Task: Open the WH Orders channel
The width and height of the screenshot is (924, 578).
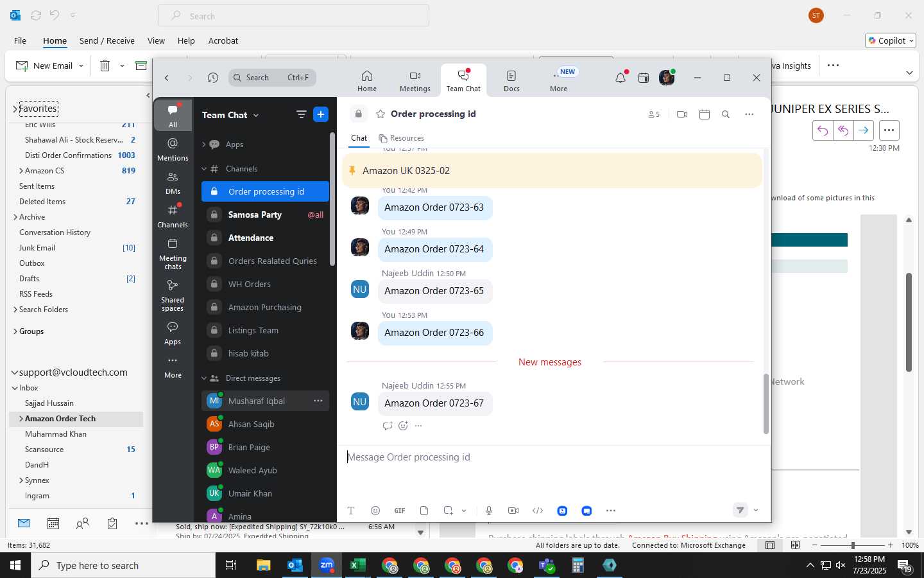Action: click(265, 284)
